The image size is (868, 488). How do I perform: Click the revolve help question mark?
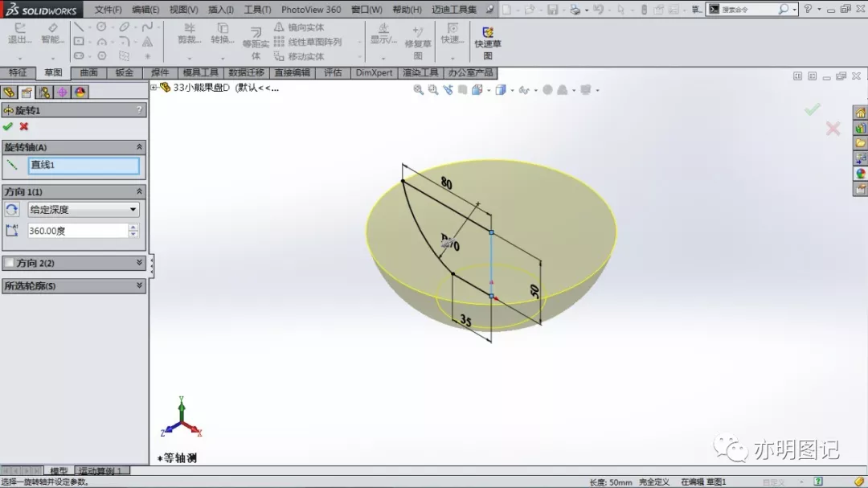click(140, 110)
